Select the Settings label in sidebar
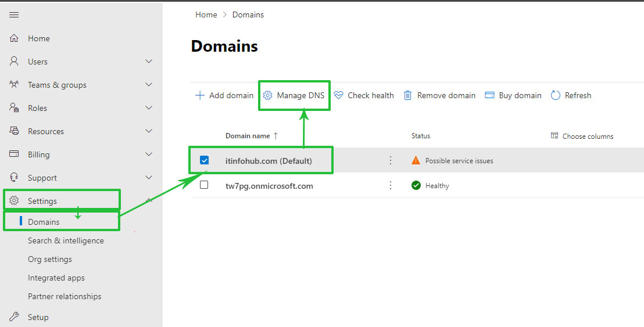 tap(42, 201)
